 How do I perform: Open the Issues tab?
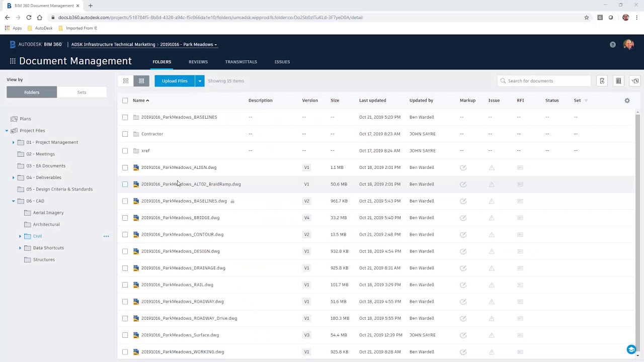click(282, 62)
